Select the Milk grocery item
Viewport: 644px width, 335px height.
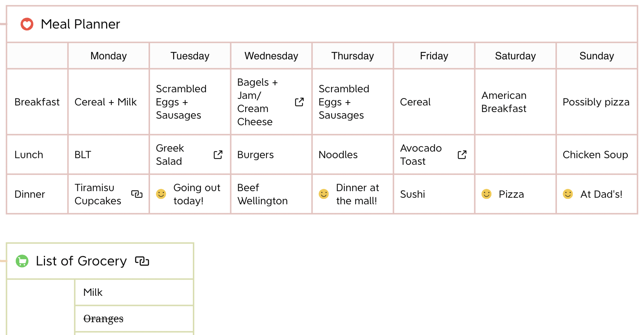coord(134,293)
